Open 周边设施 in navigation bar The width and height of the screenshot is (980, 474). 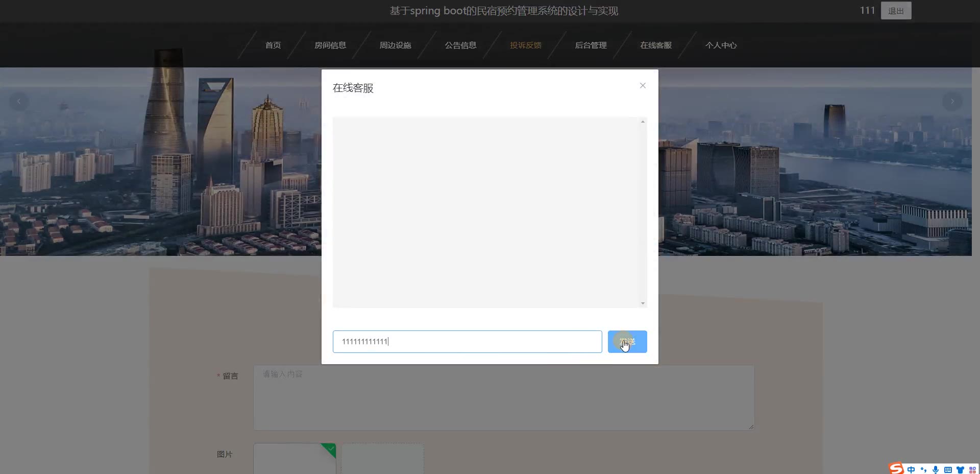(395, 45)
